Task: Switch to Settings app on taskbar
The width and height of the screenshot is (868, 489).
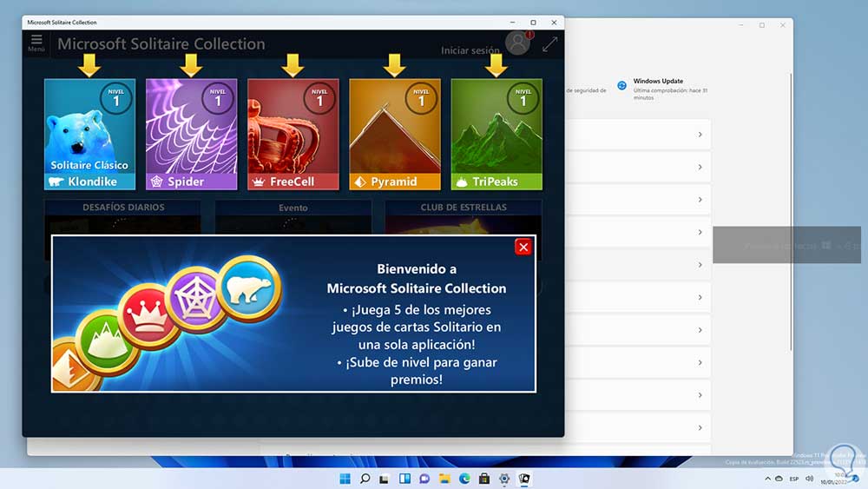Action: click(504, 479)
